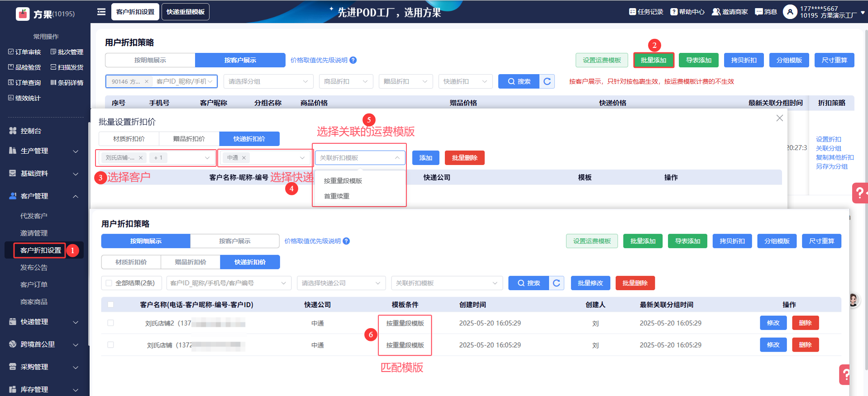868x396 pixels.
Task: Toggle the select-all checkbox in the table header
Action: 110,305
